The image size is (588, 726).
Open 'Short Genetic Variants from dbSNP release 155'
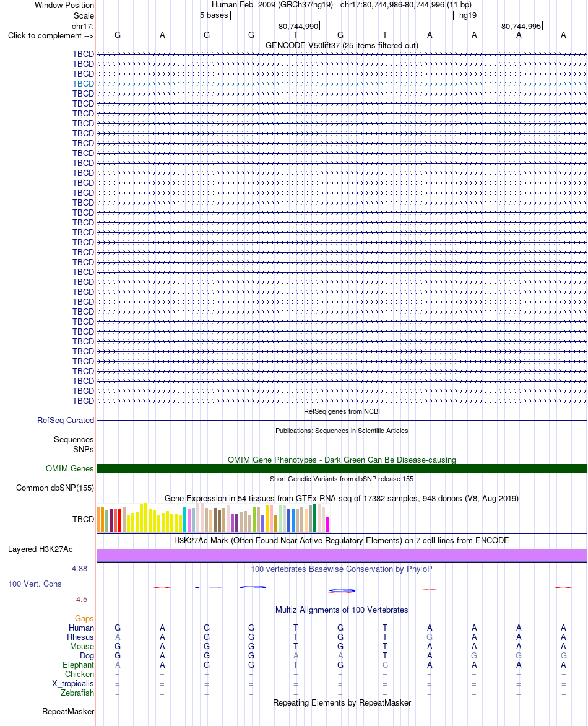click(x=342, y=479)
